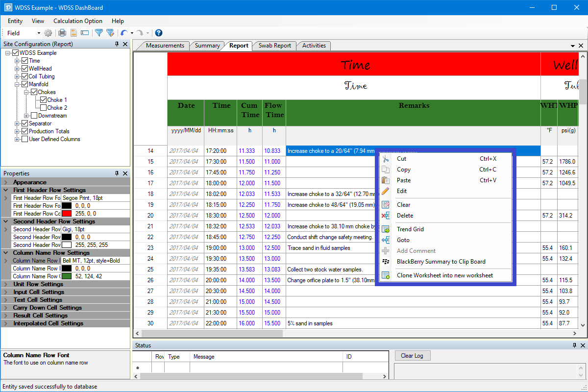Screen dimensions: 588x392
Task: Open the Entity menu
Action: 15,21
